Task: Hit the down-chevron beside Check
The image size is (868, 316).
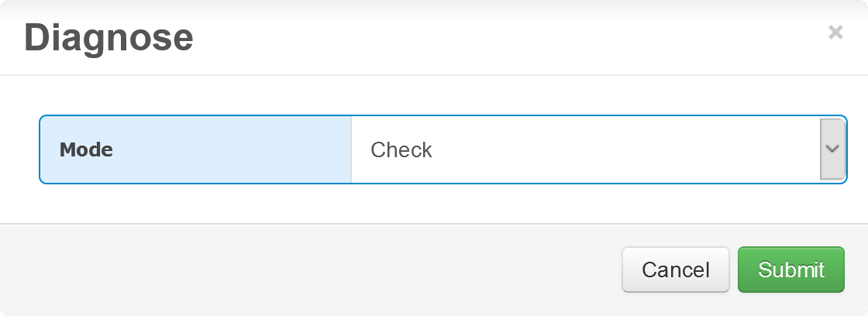Action: click(x=832, y=149)
